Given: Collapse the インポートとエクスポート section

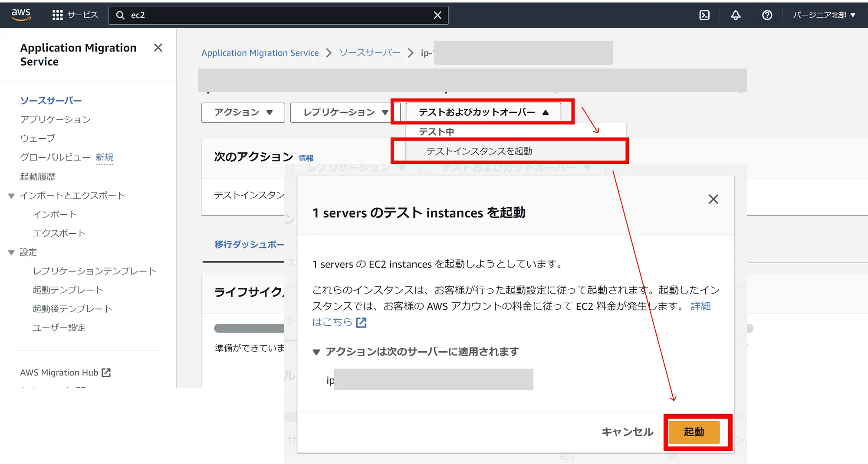Looking at the screenshot, I should [11, 196].
